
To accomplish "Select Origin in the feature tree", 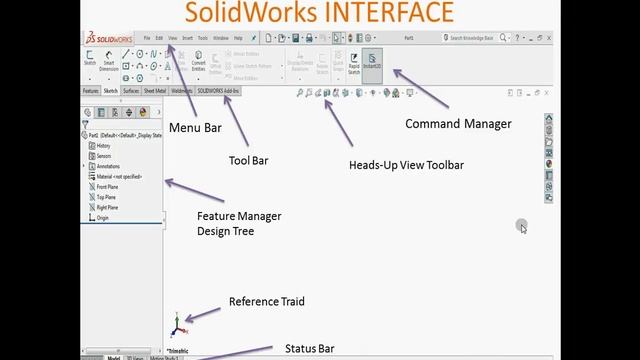I will (x=99, y=218).
